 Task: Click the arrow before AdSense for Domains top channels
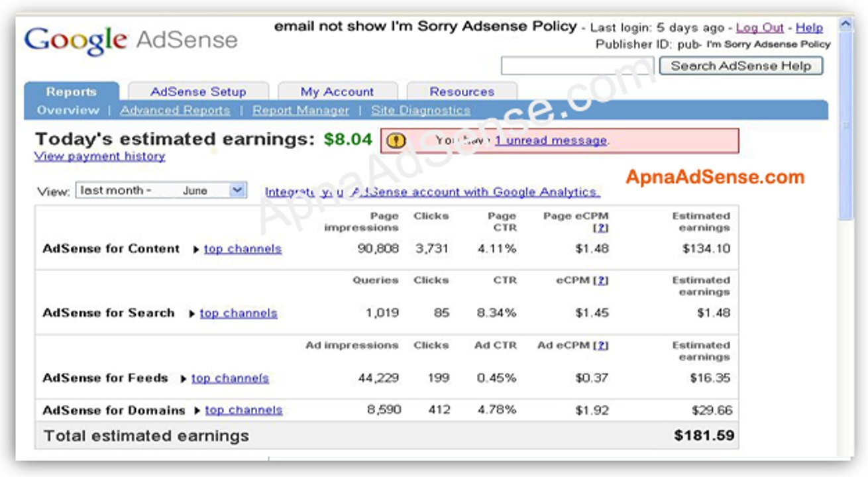click(197, 411)
